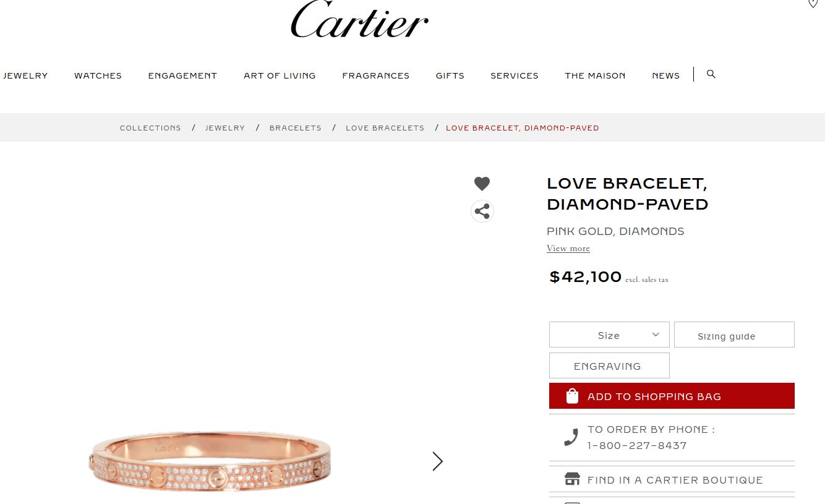Open the Fragrances menu
The height and width of the screenshot is (504, 825).
click(x=376, y=75)
